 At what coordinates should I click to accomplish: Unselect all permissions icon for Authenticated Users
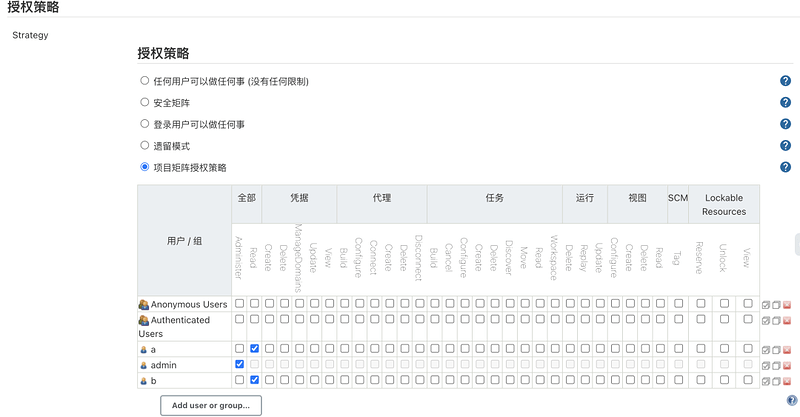tap(776, 321)
